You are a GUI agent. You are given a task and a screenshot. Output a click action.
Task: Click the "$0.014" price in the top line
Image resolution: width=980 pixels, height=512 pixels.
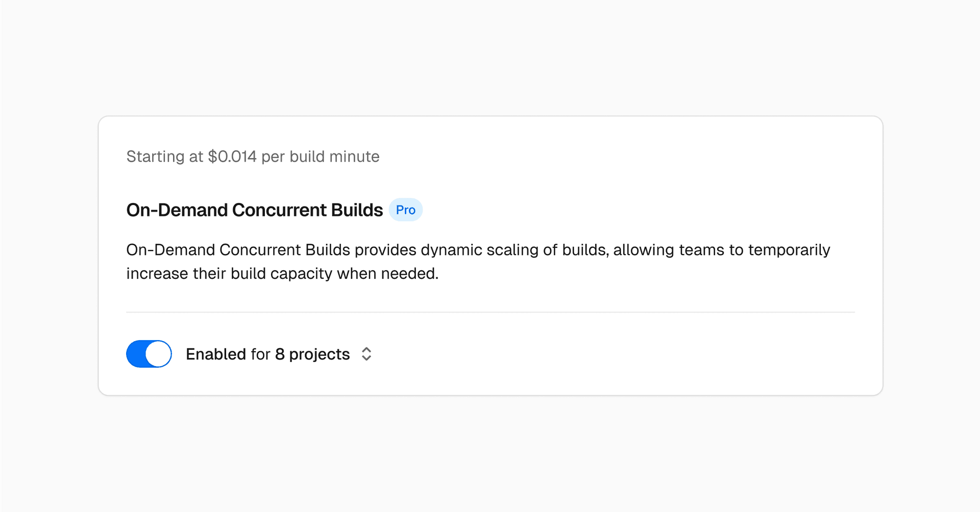click(x=232, y=157)
